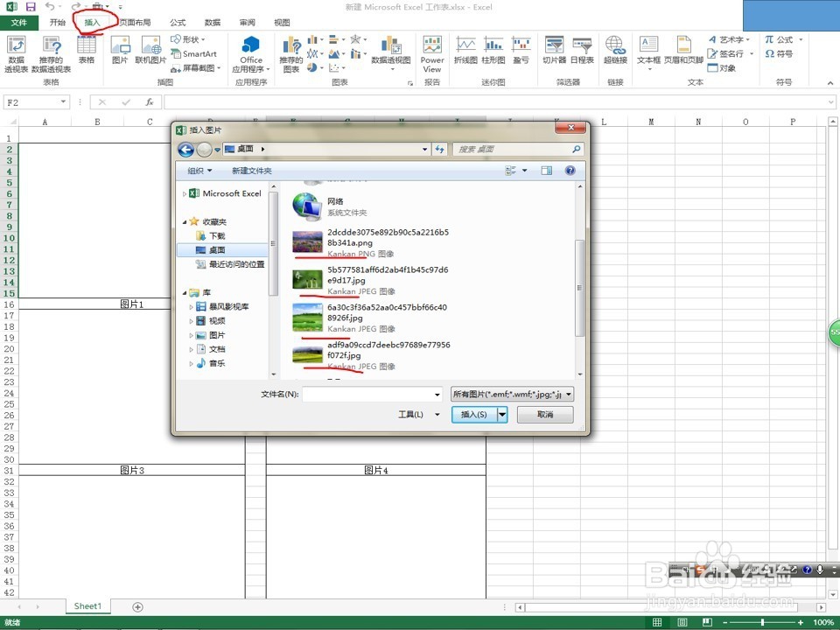Open Online Pictures (联机图片)

(150, 50)
